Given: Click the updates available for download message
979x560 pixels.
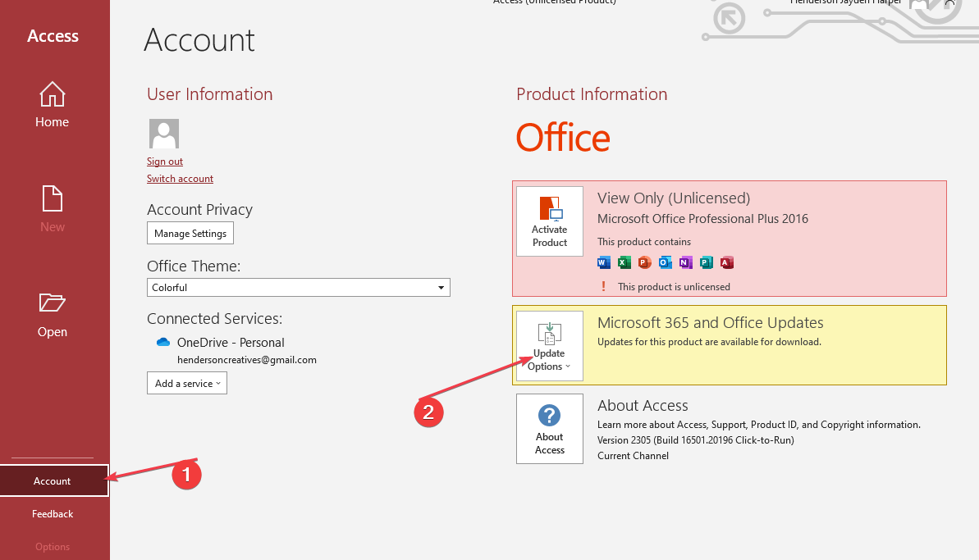Looking at the screenshot, I should 709,342.
